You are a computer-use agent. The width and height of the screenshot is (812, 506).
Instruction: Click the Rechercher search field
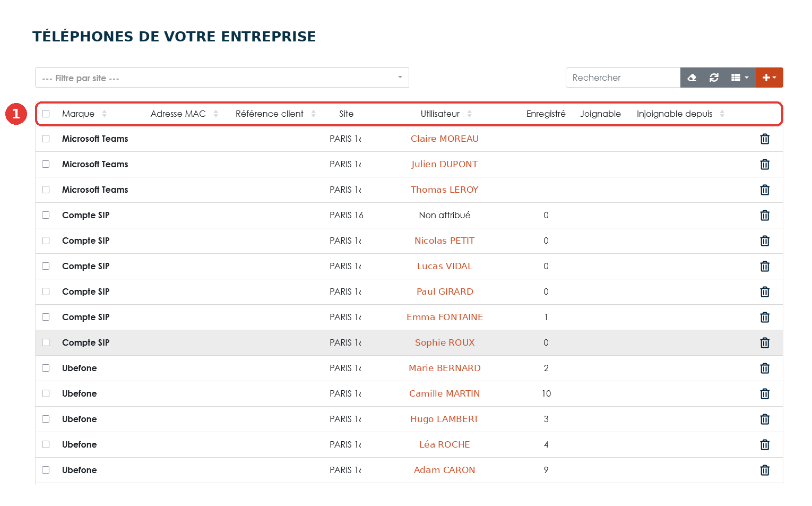click(x=623, y=78)
